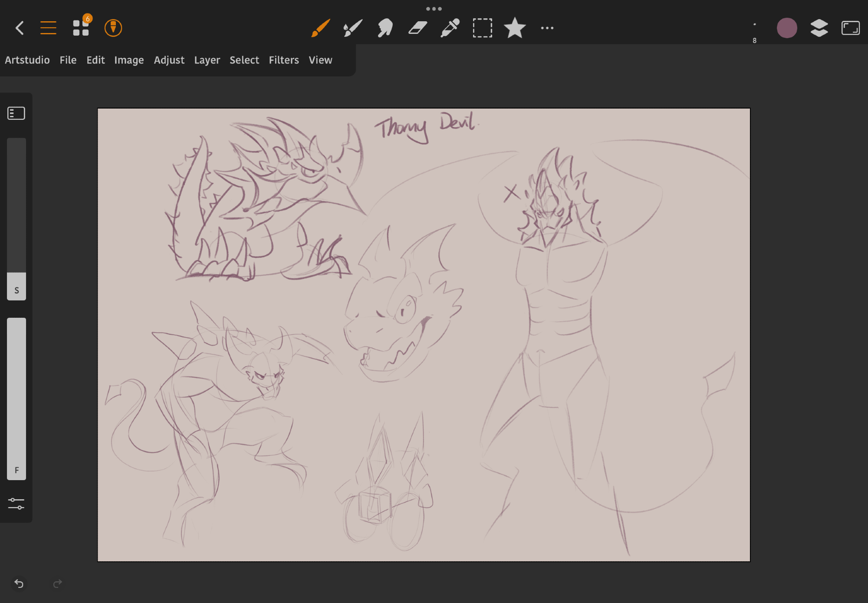Select the Eraser tool
Image resolution: width=868 pixels, height=603 pixels.
[418, 28]
